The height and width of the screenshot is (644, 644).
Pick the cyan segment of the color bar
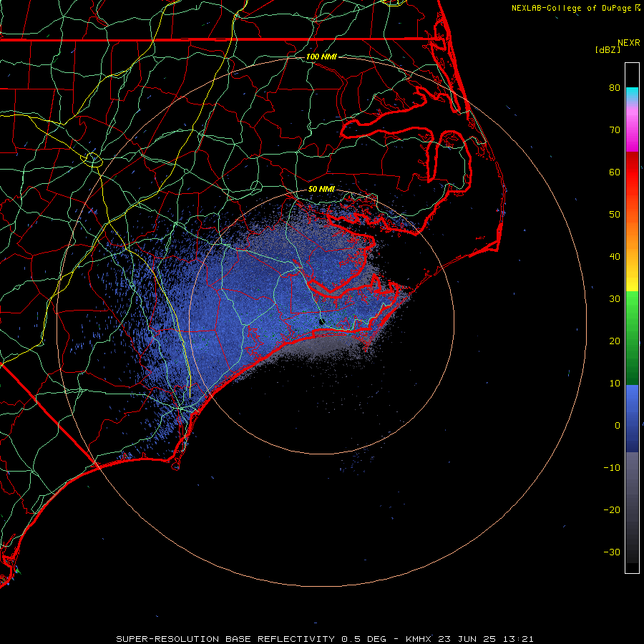pyautogui.click(x=632, y=94)
